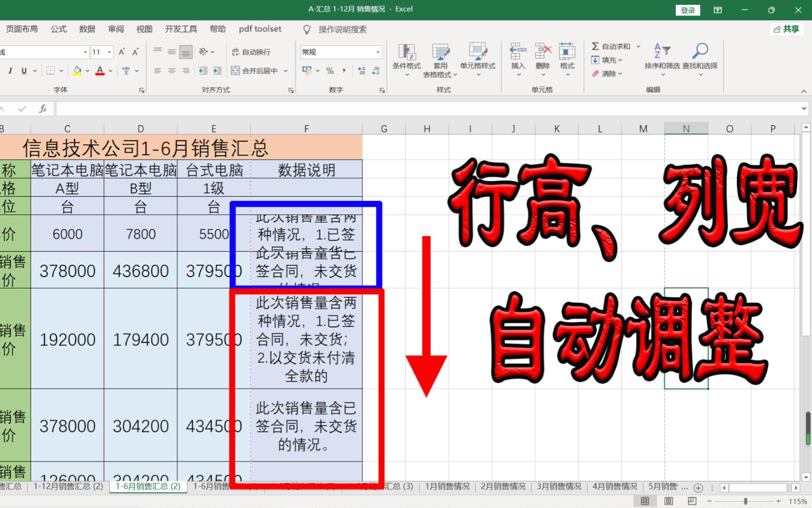
Task: Open 单元格样式 cell styles
Action: click(x=477, y=60)
